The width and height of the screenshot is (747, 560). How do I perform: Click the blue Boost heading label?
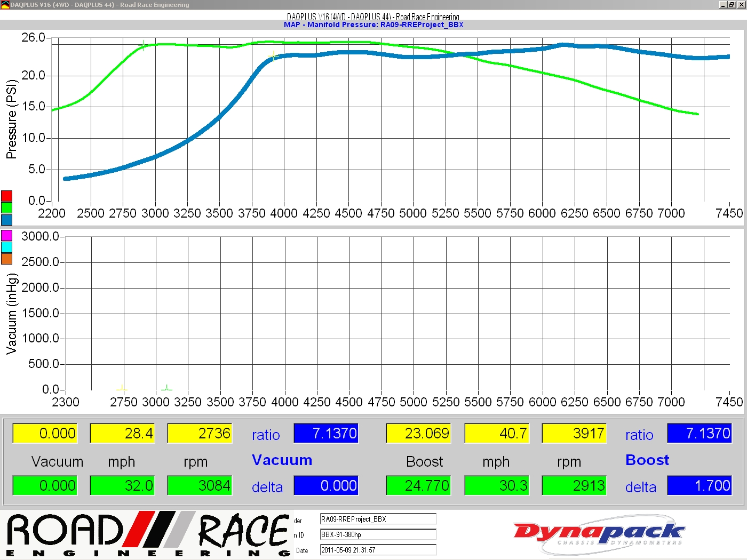647,460
